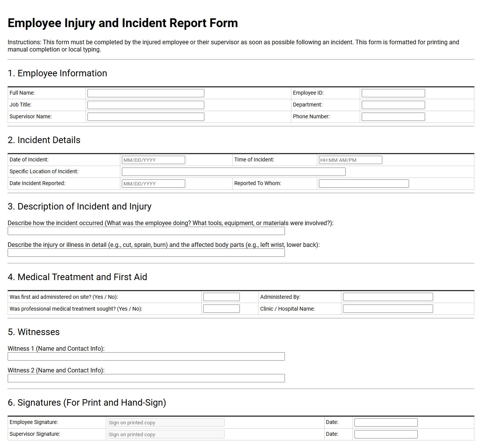Click the '3. Description of Incident and Injury' heading
This screenshot has height=448, width=482.
(79, 206)
